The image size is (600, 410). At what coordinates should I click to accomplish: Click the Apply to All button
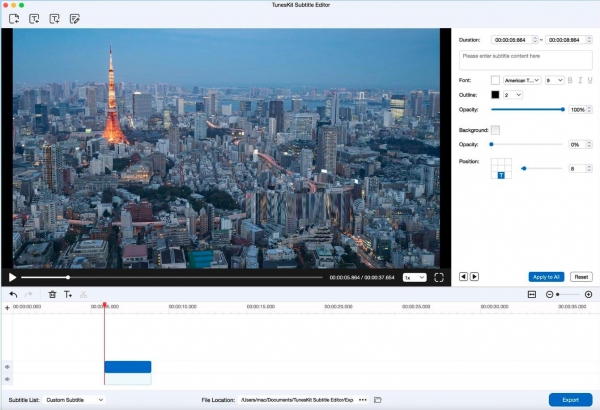pyautogui.click(x=546, y=277)
